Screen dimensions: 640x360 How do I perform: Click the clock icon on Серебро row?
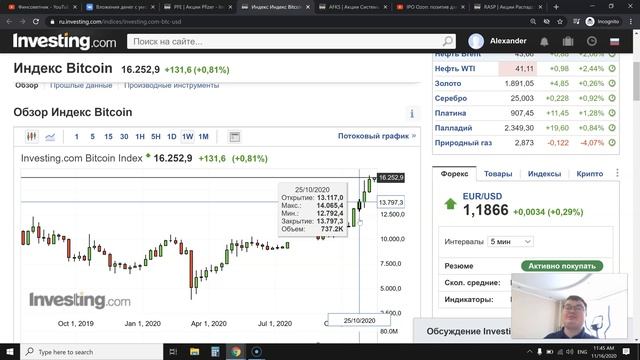coord(612,98)
